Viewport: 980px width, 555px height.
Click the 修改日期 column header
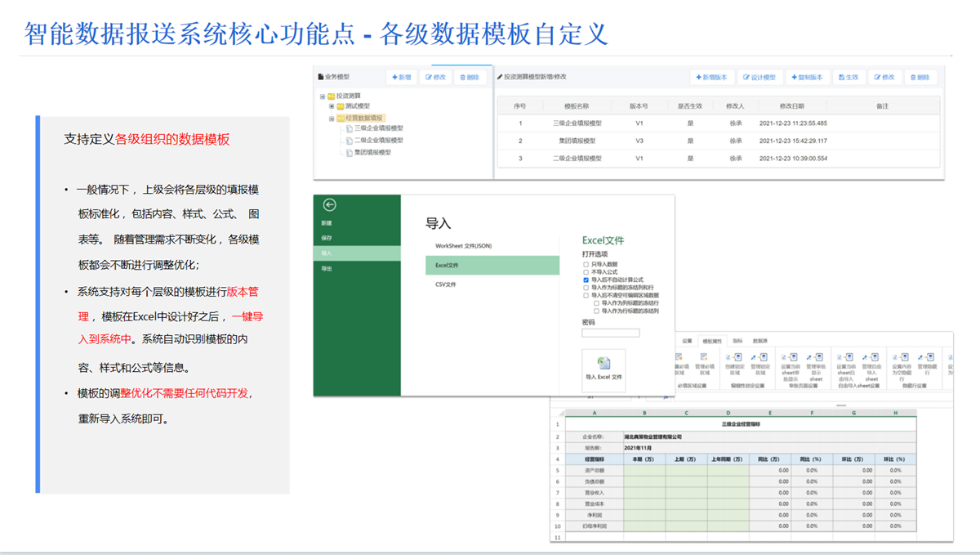[x=791, y=106]
